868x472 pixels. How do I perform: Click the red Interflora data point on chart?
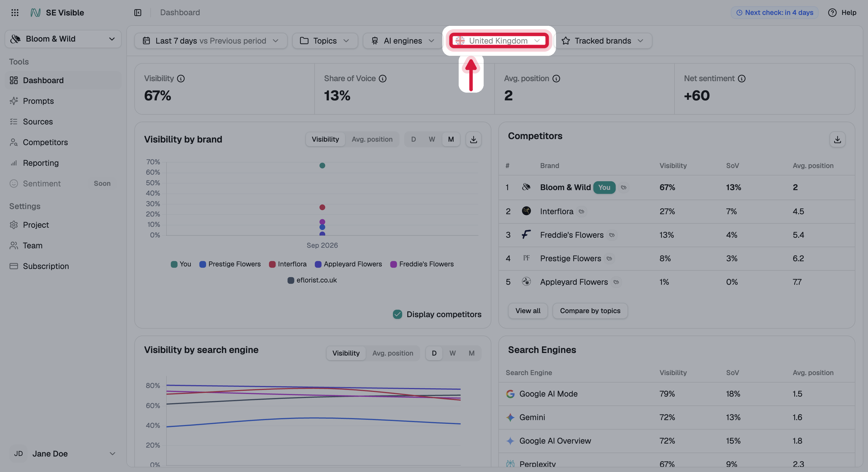[322, 207]
